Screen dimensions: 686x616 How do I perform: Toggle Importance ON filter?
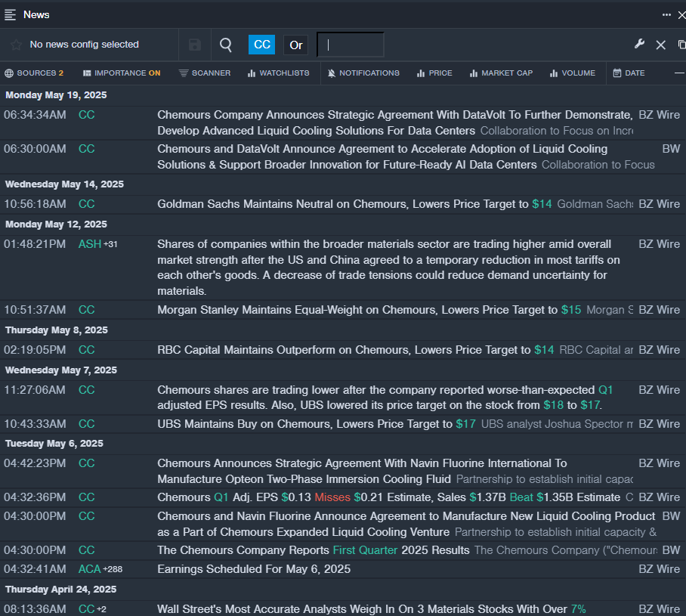(122, 73)
